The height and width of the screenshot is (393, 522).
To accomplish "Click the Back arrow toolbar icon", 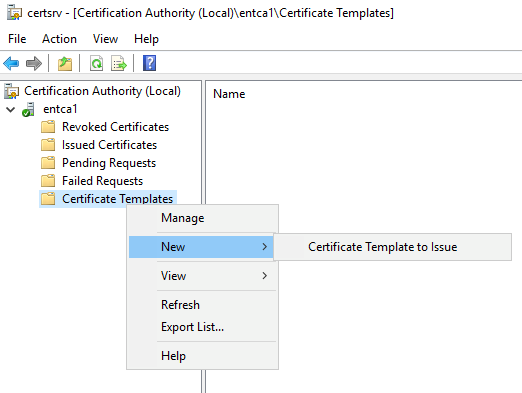I will point(11,63).
